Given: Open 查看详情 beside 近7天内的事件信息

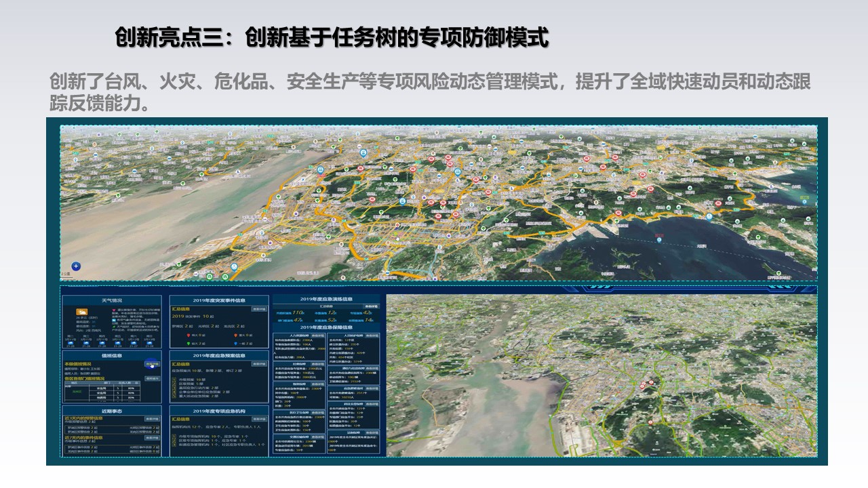Looking at the screenshot, I should [x=152, y=438].
